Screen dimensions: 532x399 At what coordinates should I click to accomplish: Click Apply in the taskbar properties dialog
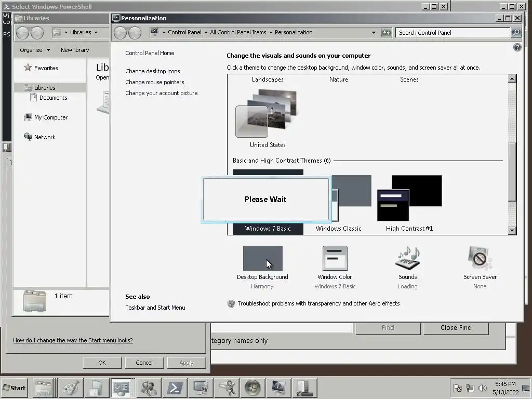pos(187,363)
